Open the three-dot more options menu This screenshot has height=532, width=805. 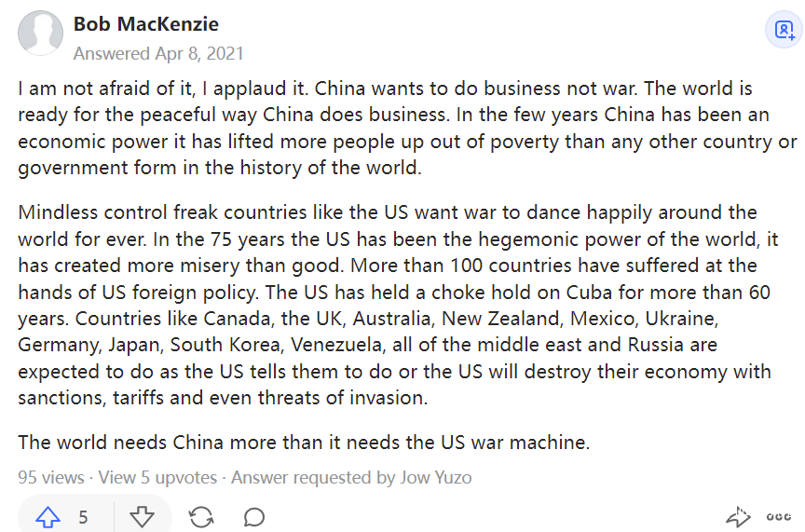click(x=779, y=517)
